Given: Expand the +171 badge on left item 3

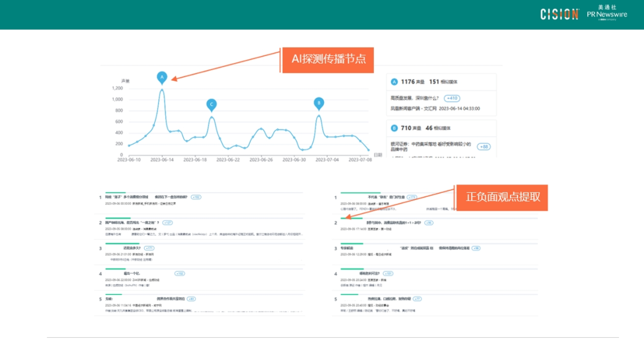Looking at the screenshot, I should (x=149, y=248).
